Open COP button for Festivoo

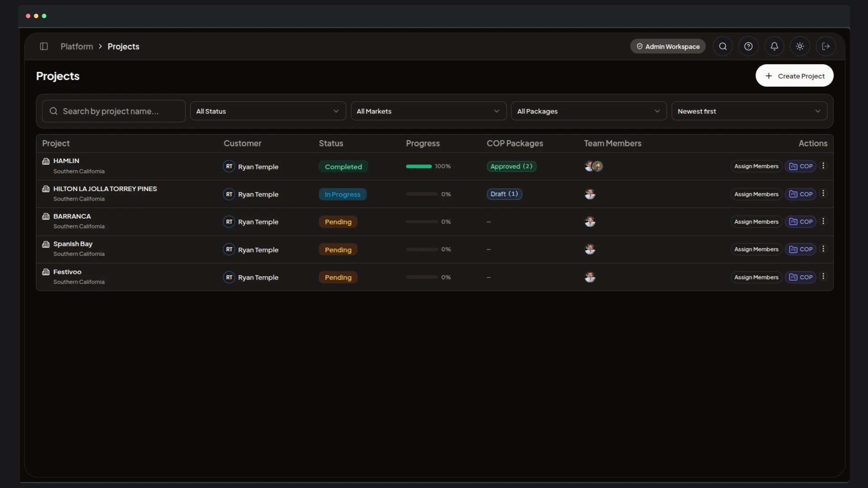point(801,277)
